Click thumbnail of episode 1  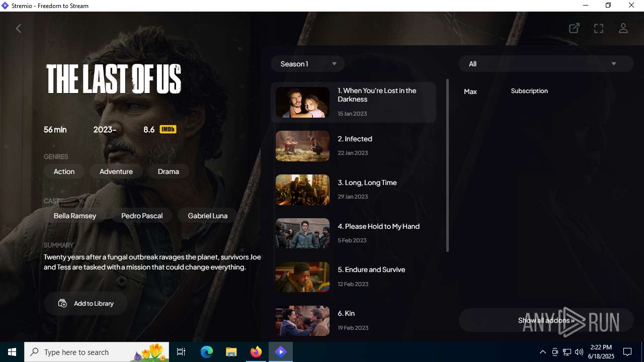[x=302, y=102]
